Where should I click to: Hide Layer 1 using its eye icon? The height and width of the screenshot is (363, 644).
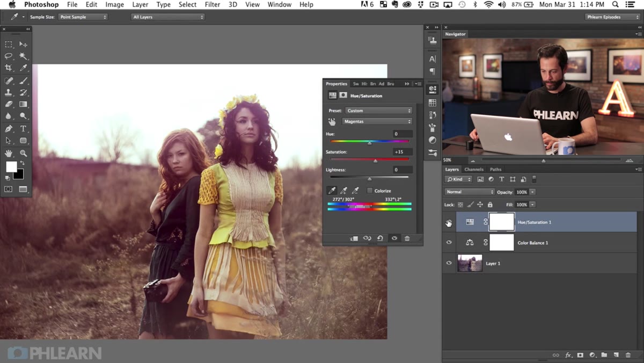[449, 263]
